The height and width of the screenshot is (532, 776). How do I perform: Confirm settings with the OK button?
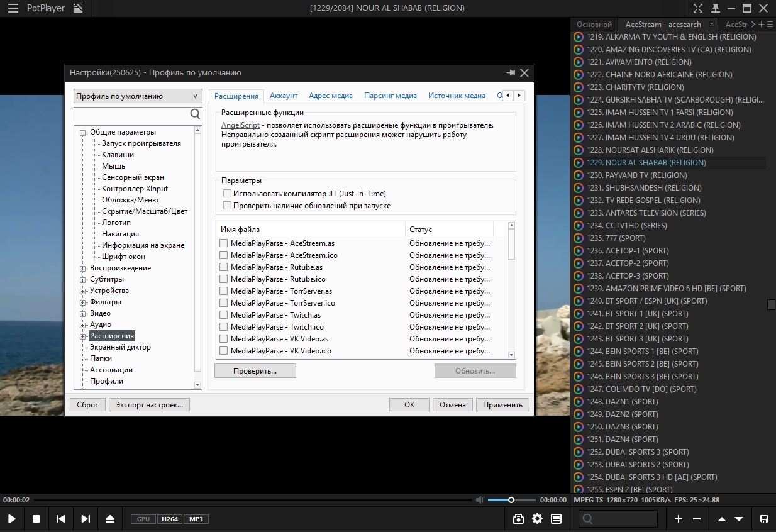tap(409, 405)
